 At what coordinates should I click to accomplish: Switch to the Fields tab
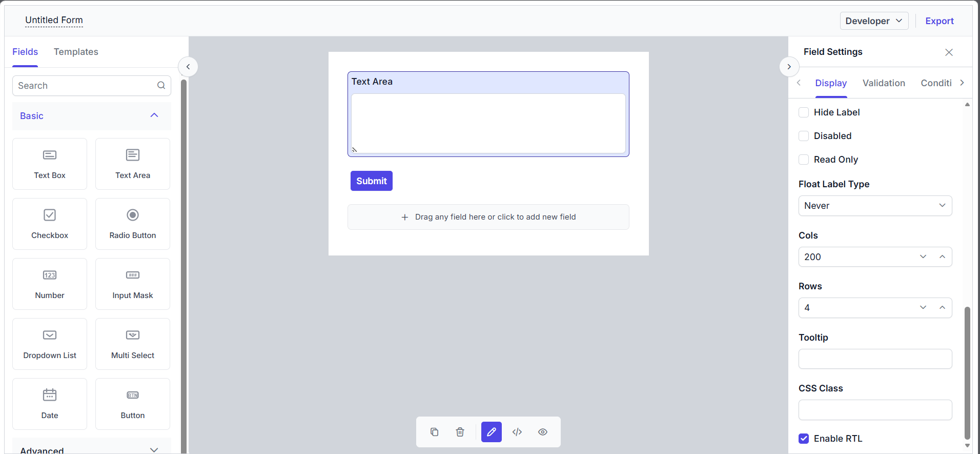(25, 52)
